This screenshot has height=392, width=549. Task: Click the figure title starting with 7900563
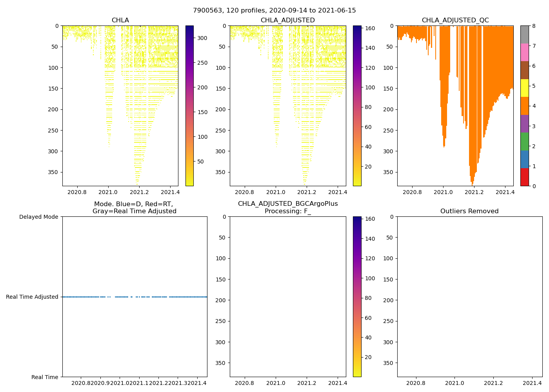[274, 11]
